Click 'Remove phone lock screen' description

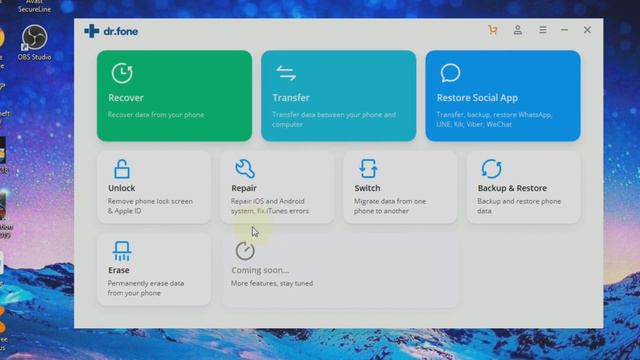(x=150, y=206)
